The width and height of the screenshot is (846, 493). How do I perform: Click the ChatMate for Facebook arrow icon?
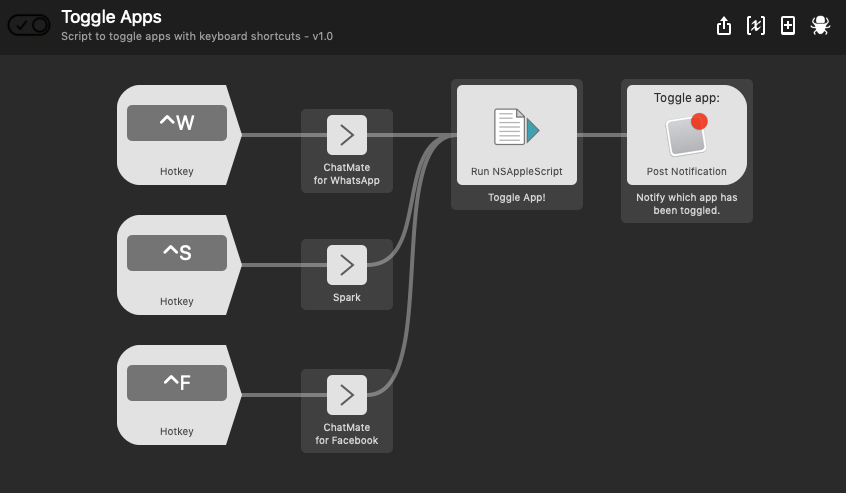click(x=346, y=395)
